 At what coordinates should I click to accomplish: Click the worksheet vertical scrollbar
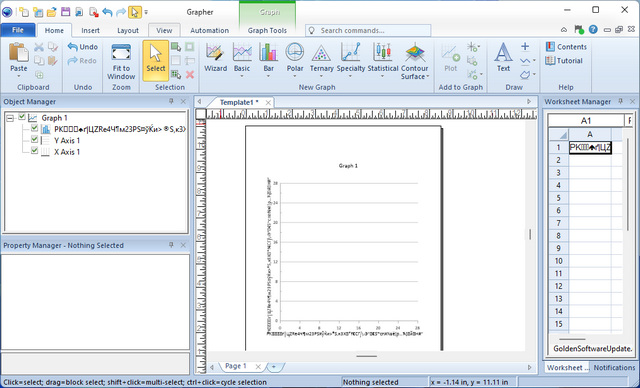pos(628,184)
